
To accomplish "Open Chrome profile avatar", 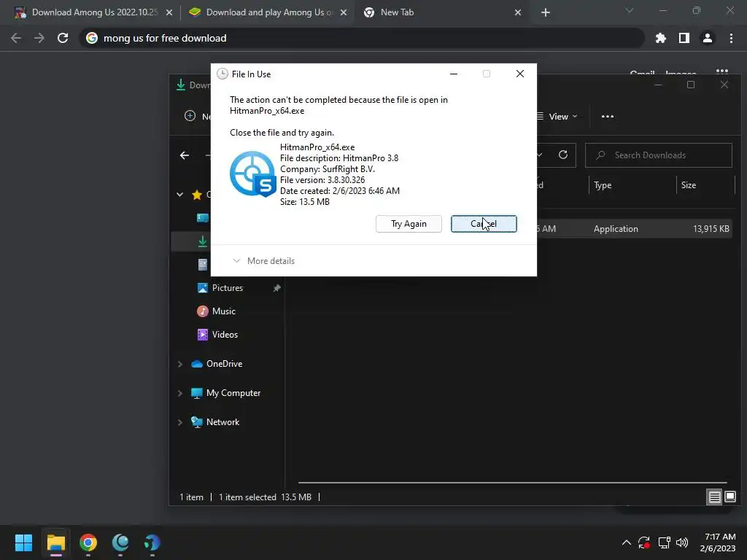I will pyautogui.click(x=708, y=38).
